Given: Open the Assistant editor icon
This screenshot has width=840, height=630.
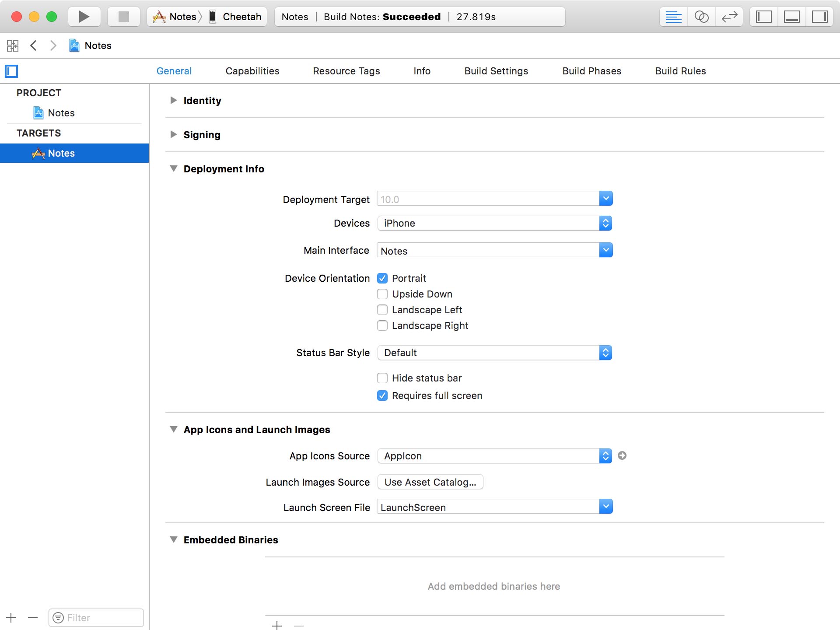Looking at the screenshot, I should (x=701, y=17).
